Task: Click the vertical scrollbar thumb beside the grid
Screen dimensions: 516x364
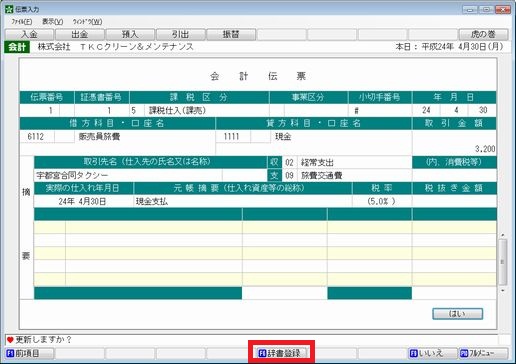Action: [503, 262]
